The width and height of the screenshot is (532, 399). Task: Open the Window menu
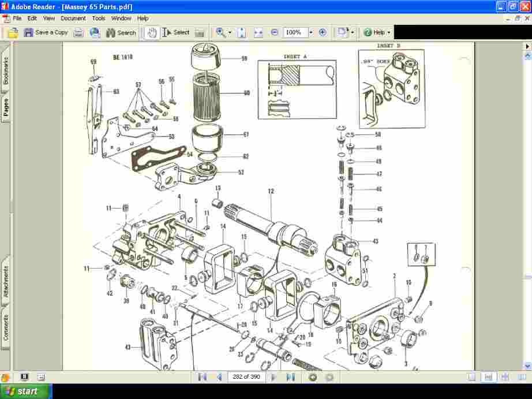tap(121, 18)
